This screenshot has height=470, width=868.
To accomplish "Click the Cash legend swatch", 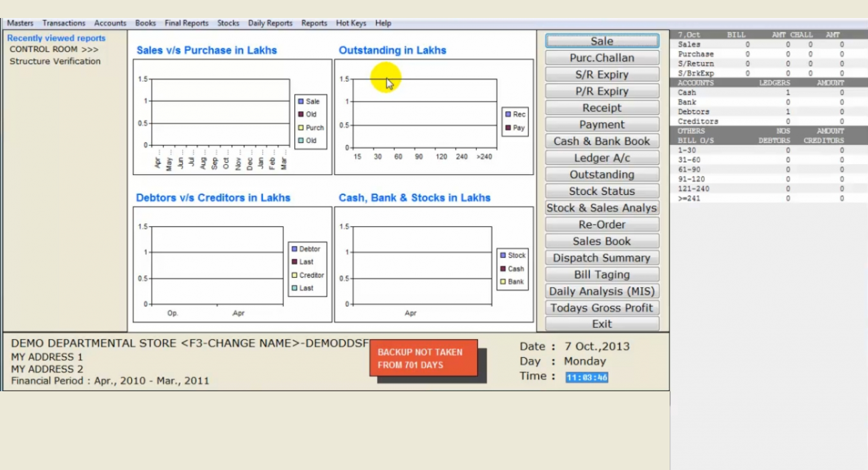I will click(503, 268).
